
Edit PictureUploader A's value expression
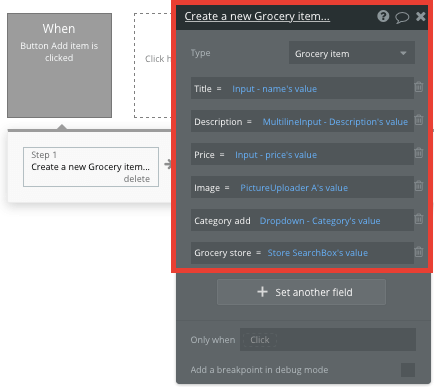294,188
